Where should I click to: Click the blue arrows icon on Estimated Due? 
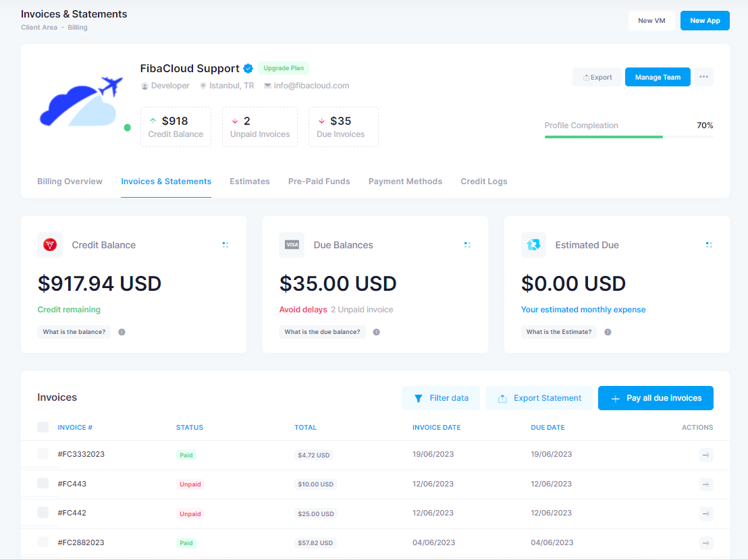(x=533, y=245)
